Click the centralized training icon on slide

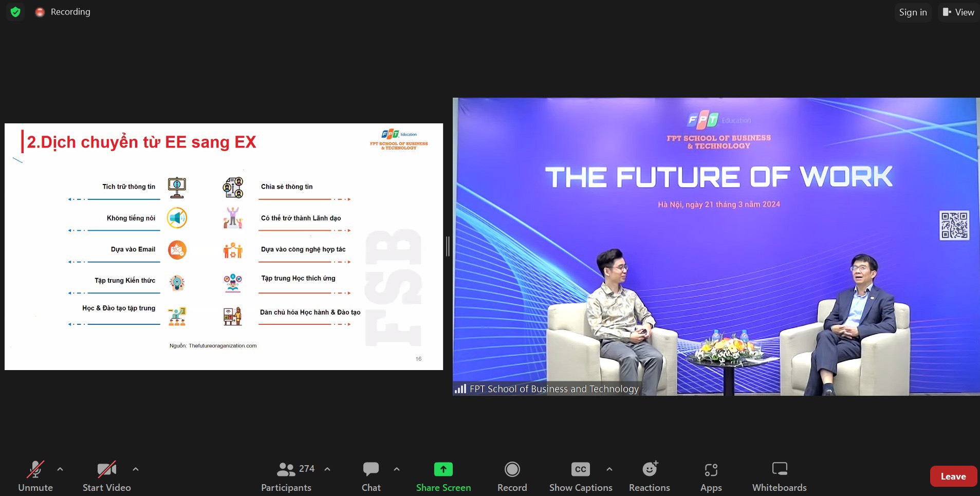coord(177,317)
